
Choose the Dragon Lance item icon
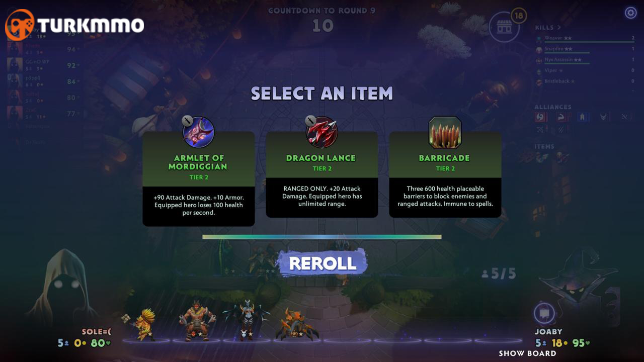tap(322, 132)
